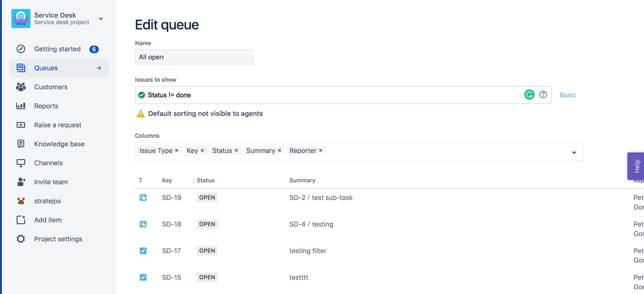
Task: Click inside the queue Name field
Action: click(x=194, y=57)
